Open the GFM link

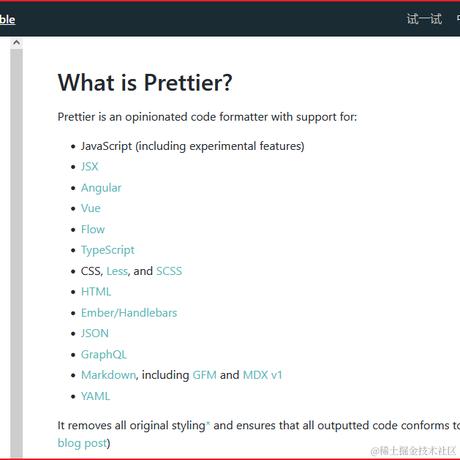tap(205, 375)
